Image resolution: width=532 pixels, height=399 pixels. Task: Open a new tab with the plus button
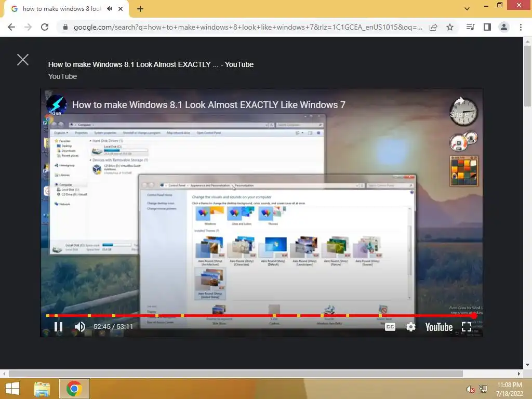click(140, 9)
